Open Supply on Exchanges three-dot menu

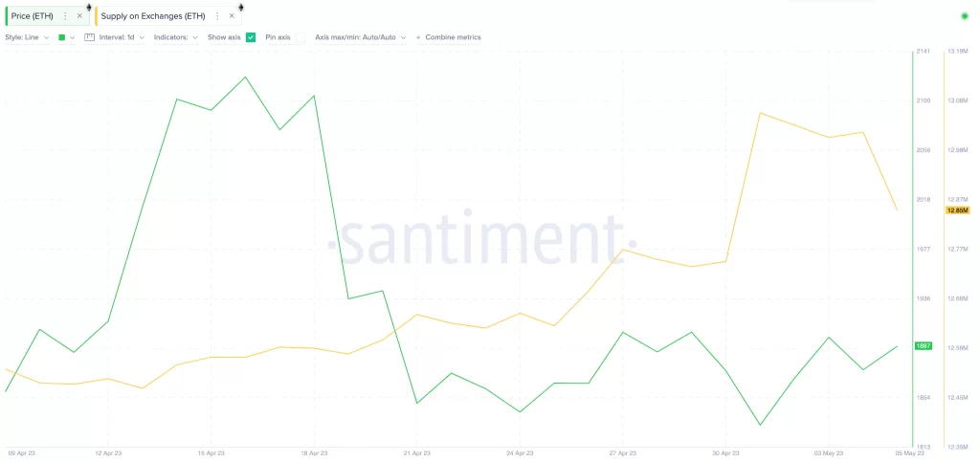pyautogui.click(x=217, y=16)
